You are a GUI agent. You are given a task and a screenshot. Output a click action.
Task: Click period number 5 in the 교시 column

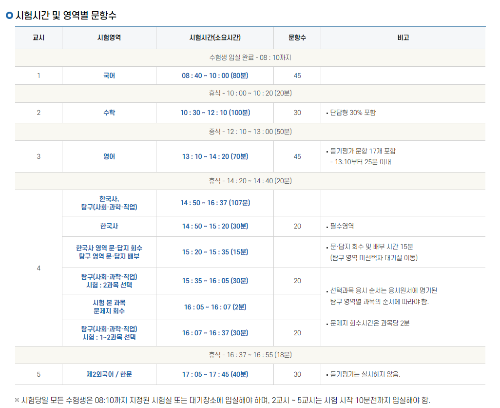click(39, 374)
